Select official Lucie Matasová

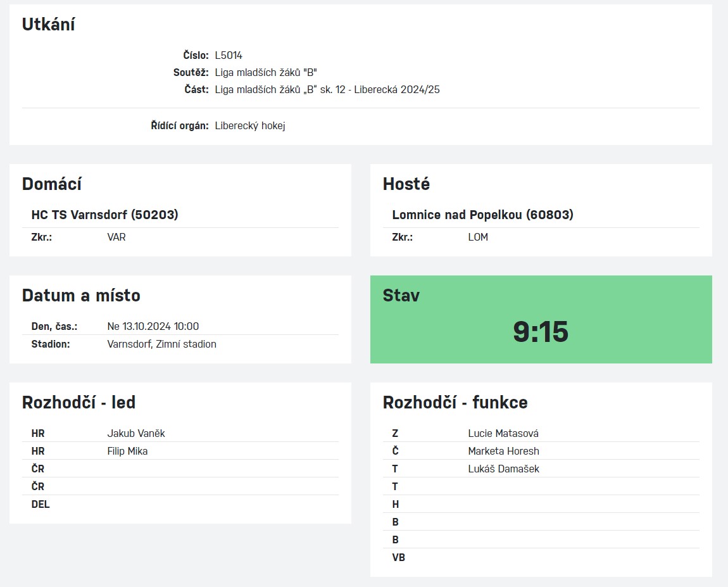click(503, 433)
